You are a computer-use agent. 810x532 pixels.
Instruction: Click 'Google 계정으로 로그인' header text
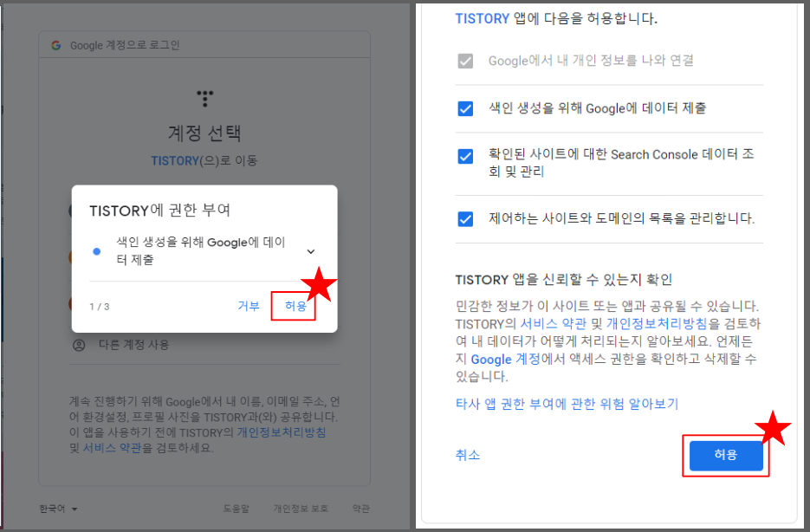point(125,45)
